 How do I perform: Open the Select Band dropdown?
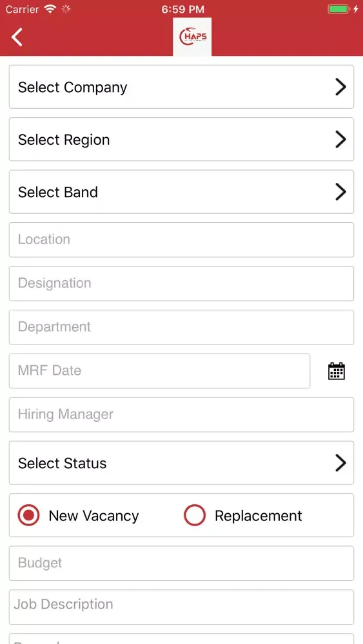tap(181, 192)
